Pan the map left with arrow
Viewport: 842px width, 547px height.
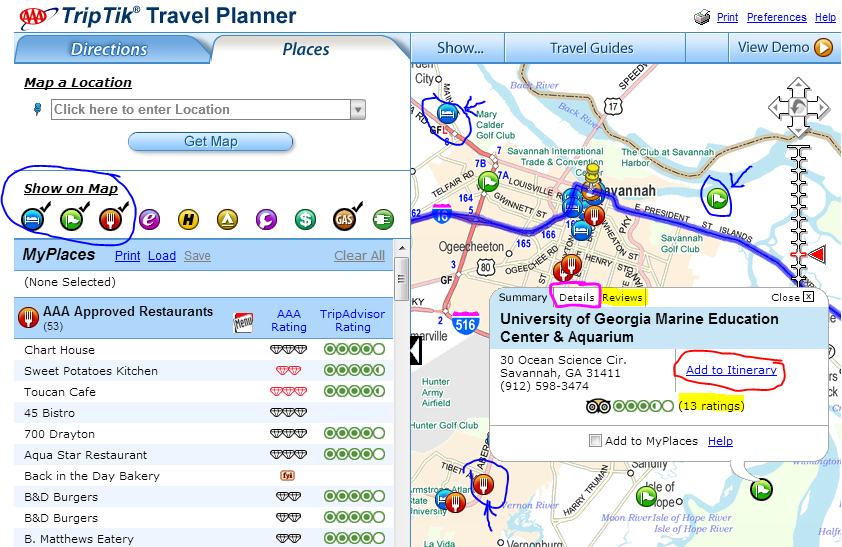coord(776,108)
